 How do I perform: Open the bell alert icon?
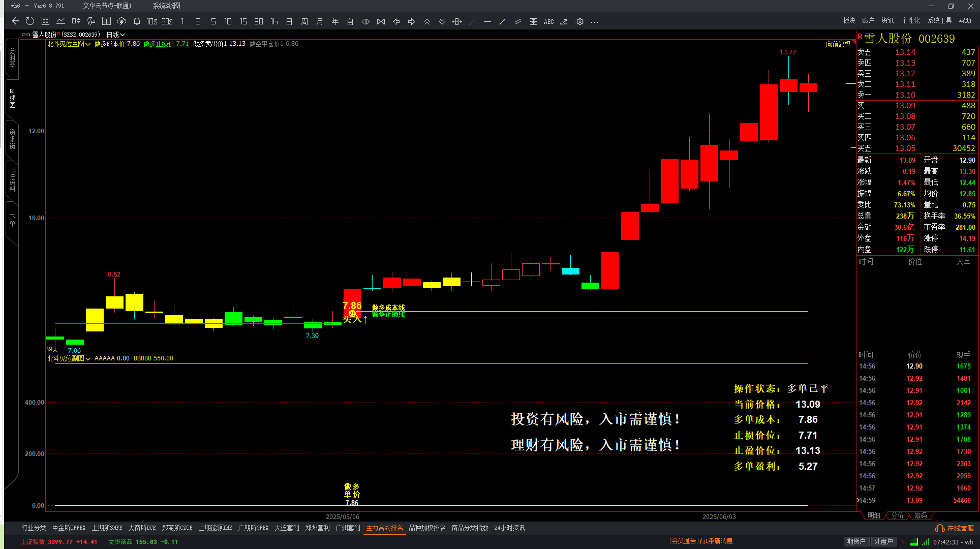pyautogui.click(x=137, y=21)
